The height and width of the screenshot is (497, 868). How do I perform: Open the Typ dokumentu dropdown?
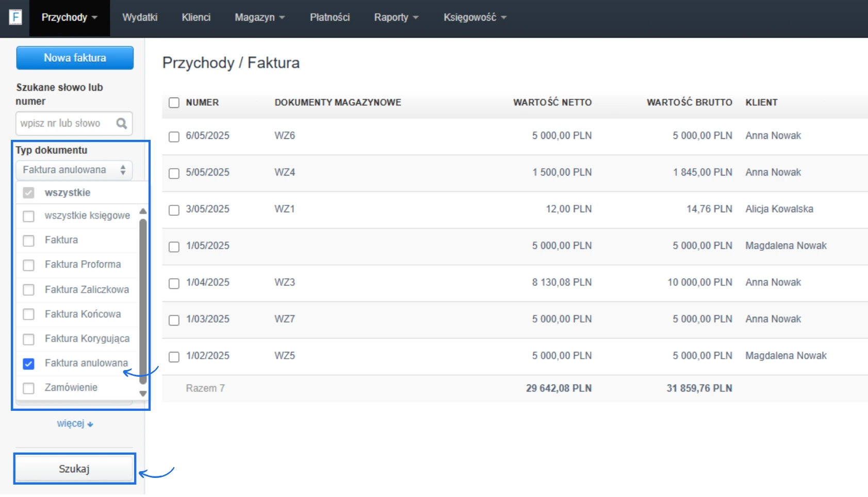pyautogui.click(x=74, y=170)
